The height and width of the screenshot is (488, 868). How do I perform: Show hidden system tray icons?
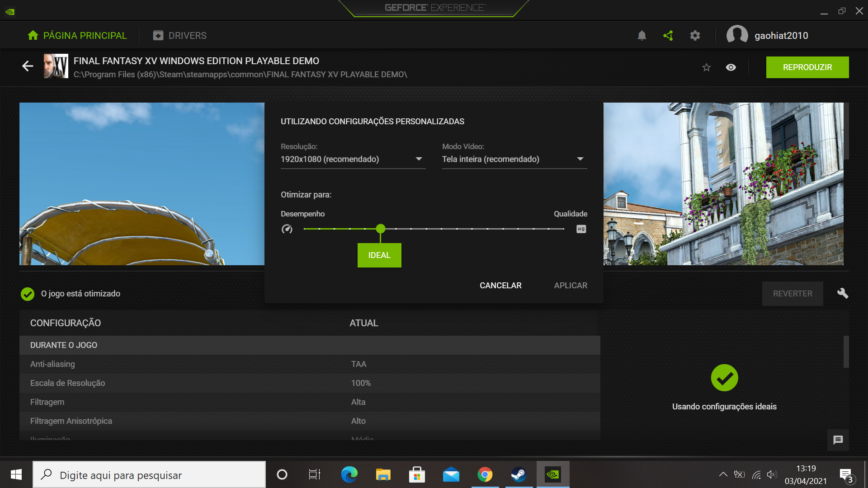723,474
